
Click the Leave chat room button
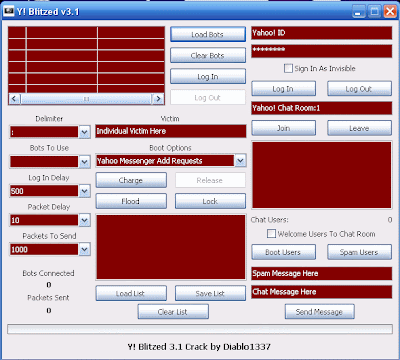tap(359, 128)
